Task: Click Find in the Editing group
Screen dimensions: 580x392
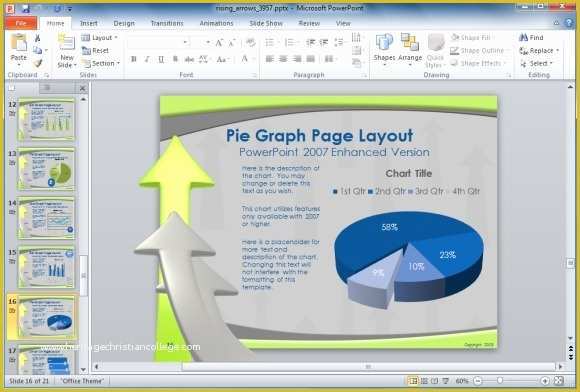Action: pyautogui.click(x=531, y=37)
